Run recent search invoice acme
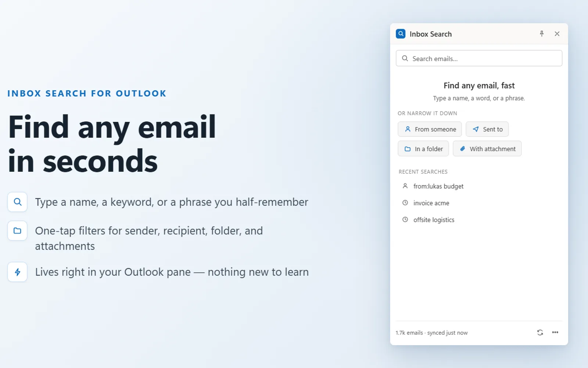This screenshot has height=368, width=588. pos(479,203)
